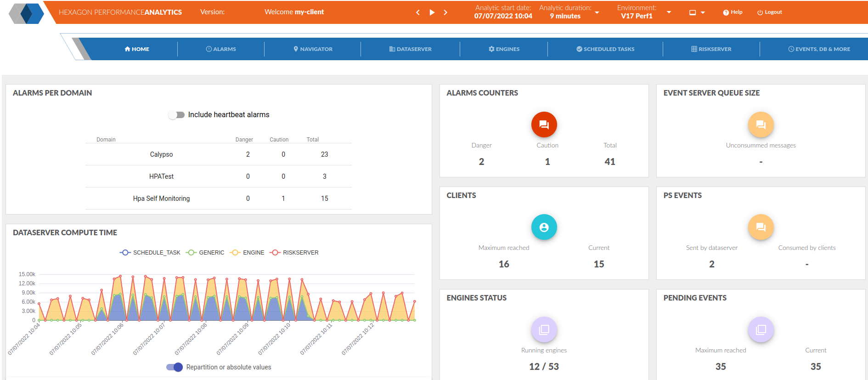This screenshot has width=868, height=380.
Task: Click the 9 minutes duration value
Action: tap(565, 16)
